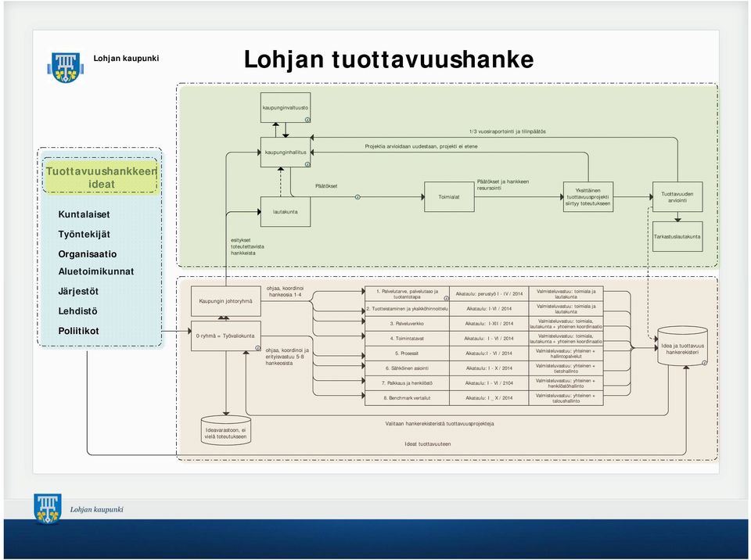Viewport: 751px width, 560px height.
Task: Click the Lohja city crest logo beside the title
Action: click(x=65, y=67)
